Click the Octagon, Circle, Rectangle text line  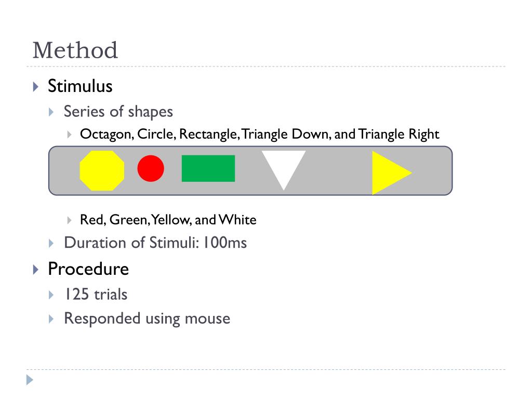click(x=260, y=135)
